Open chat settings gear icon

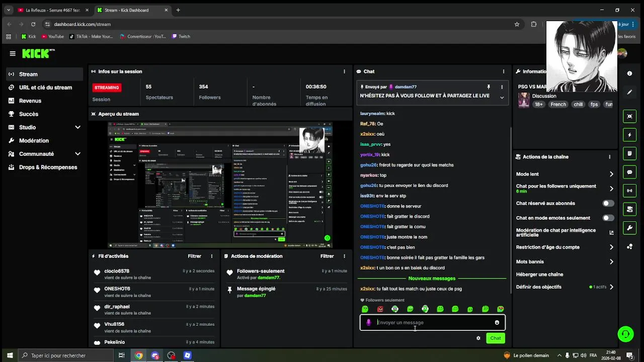478,338
